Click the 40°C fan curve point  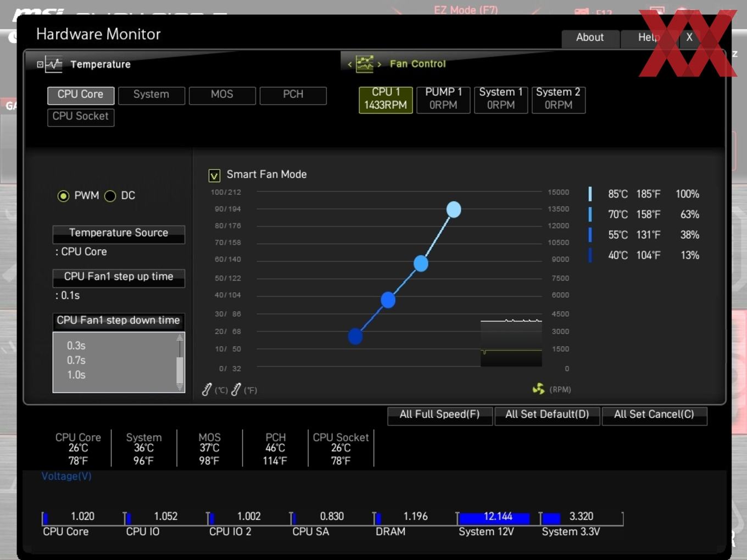[355, 336]
